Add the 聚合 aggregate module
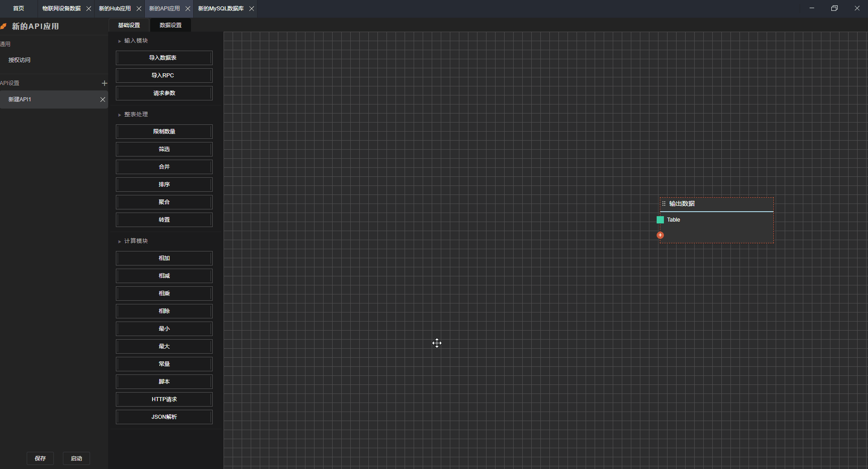Viewport: 868px width, 469px height. pos(164,202)
